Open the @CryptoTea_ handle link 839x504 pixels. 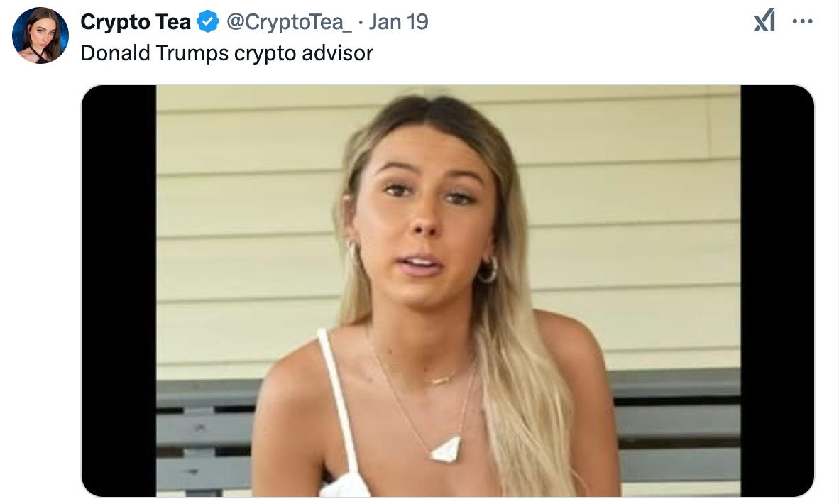click(289, 23)
